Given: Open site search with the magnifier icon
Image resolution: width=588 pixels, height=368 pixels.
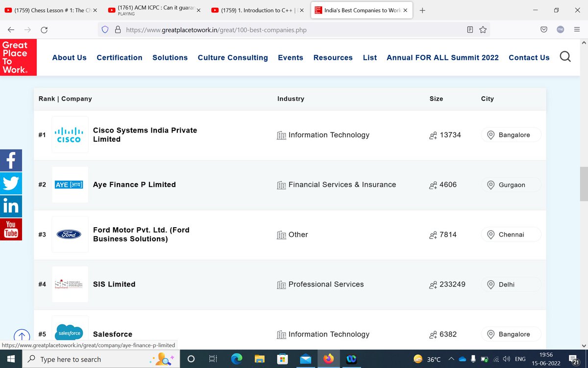Looking at the screenshot, I should 565,57.
